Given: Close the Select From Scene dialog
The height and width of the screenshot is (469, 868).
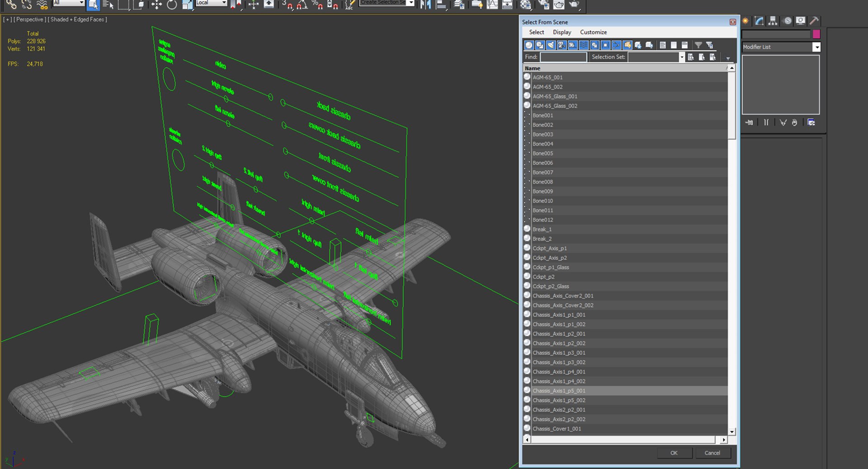Looking at the screenshot, I should point(733,22).
